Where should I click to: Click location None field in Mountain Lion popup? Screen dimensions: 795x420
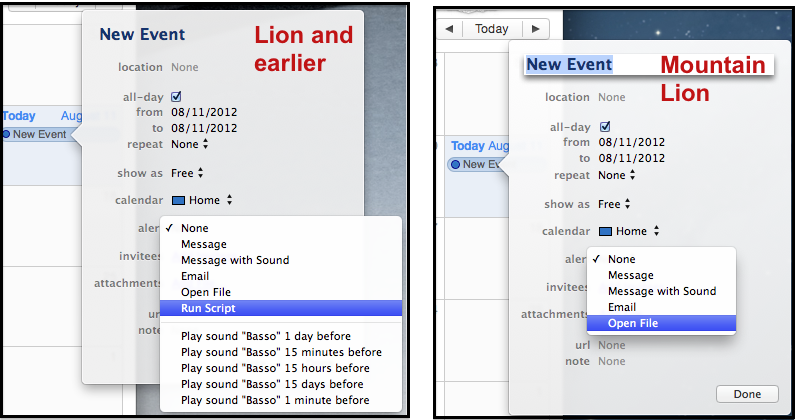pos(611,97)
